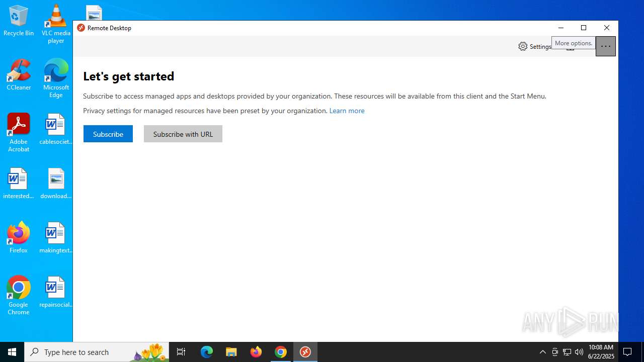This screenshot has width=644, height=362.
Task: Select Adobe Acrobat desktop shortcut
Action: tap(19, 133)
